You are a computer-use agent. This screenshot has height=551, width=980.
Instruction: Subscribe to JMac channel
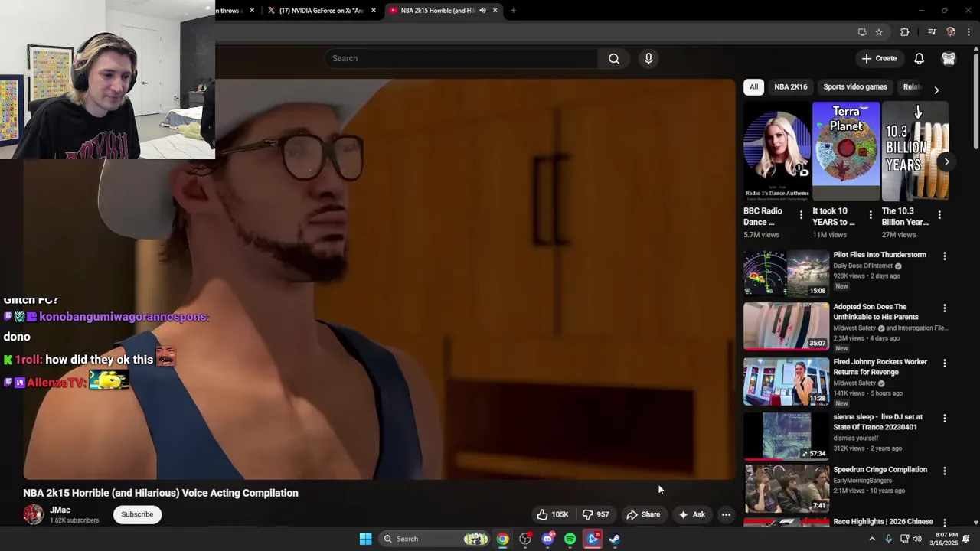pos(137,514)
